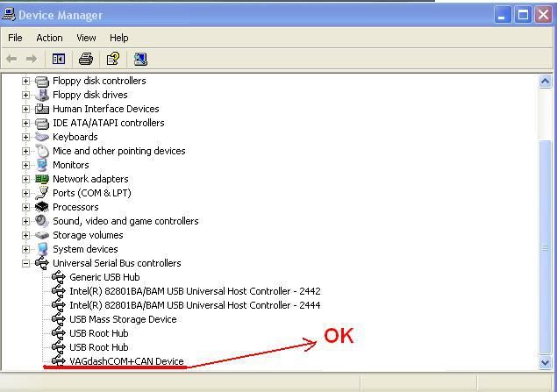
Task: Click the IDE ATA/ATAPI controllers icon
Action: click(x=42, y=123)
